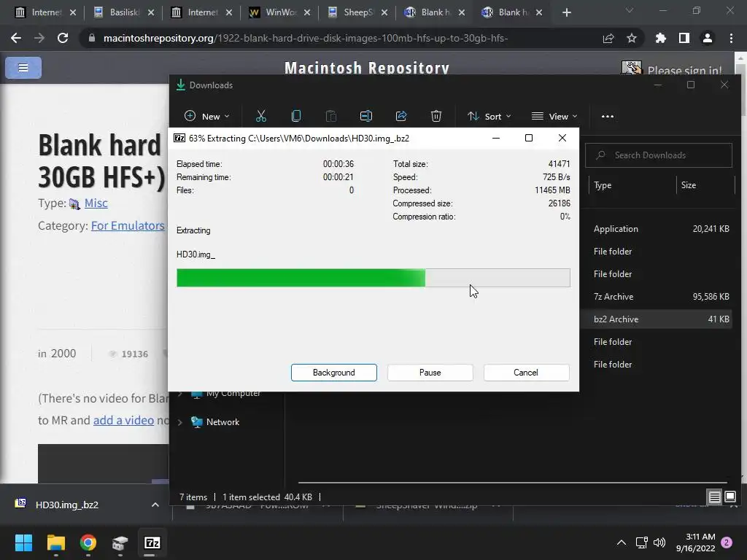The height and width of the screenshot is (560, 747).
Task: Click the browser Back arrow
Action: pyautogui.click(x=16, y=38)
